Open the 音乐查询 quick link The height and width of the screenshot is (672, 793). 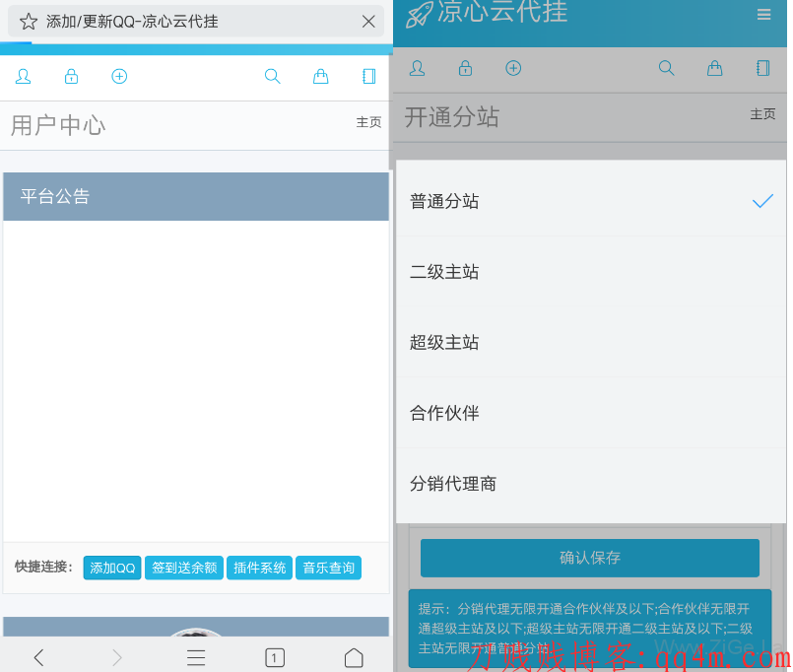[329, 568]
